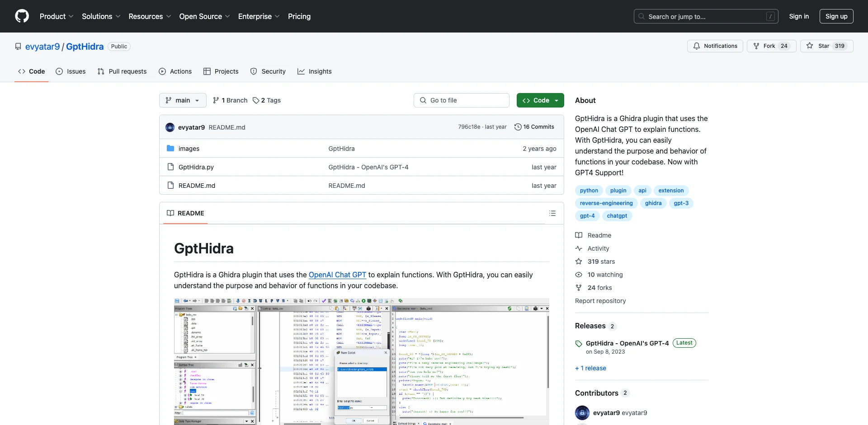Open the images folder

pyautogui.click(x=189, y=149)
